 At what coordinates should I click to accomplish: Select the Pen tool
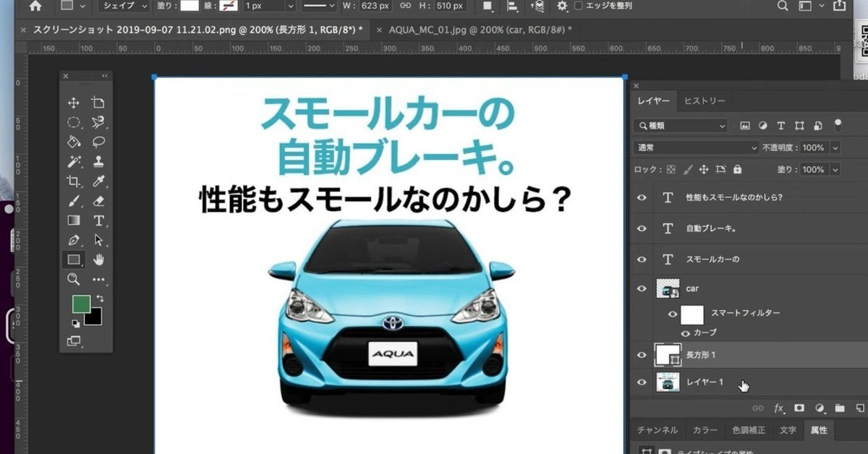pyautogui.click(x=73, y=239)
